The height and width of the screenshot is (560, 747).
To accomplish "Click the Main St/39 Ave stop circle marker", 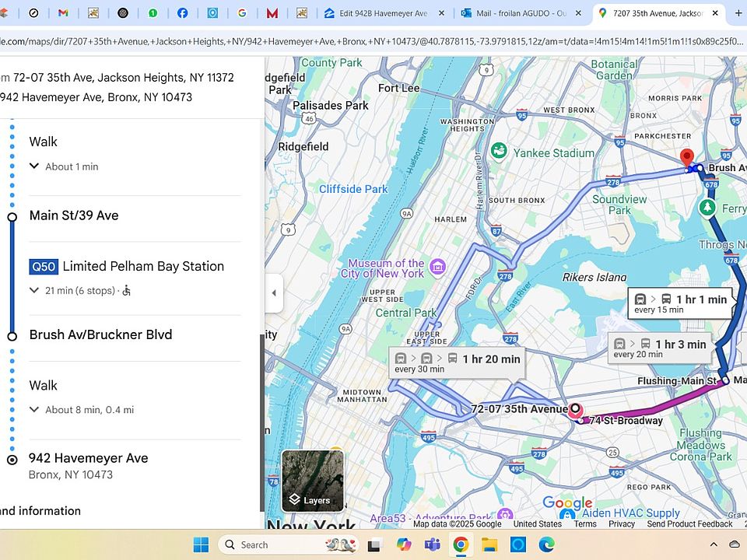I will (x=12, y=217).
